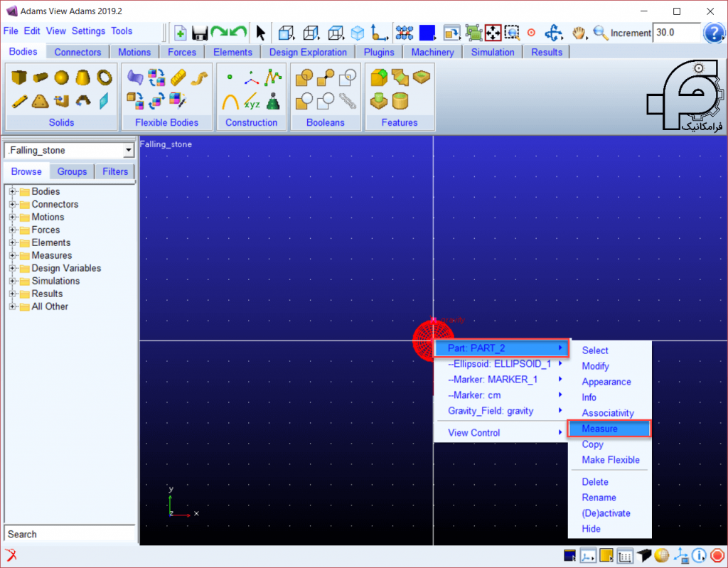Open the Help question mark icon
Screen dimensions: 728x568
[x=714, y=33]
